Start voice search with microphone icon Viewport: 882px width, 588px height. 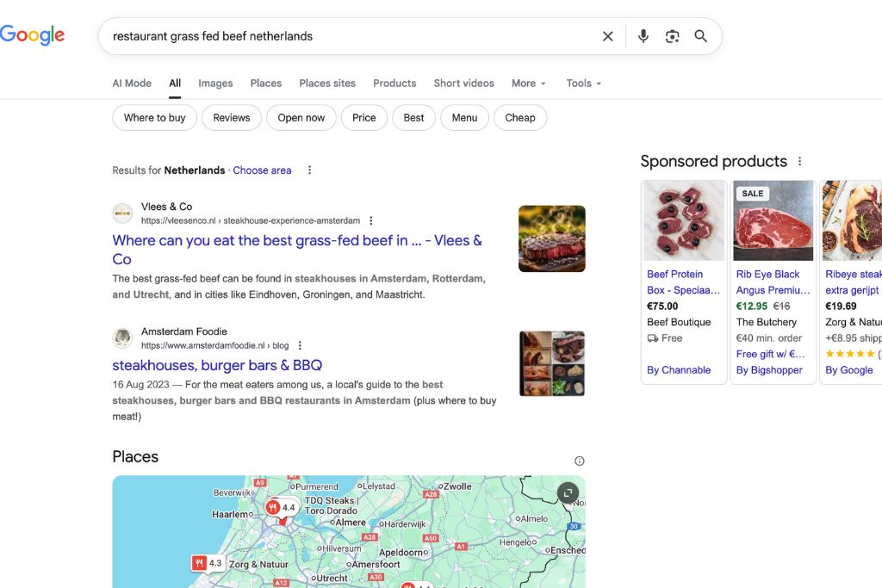click(x=643, y=36)
